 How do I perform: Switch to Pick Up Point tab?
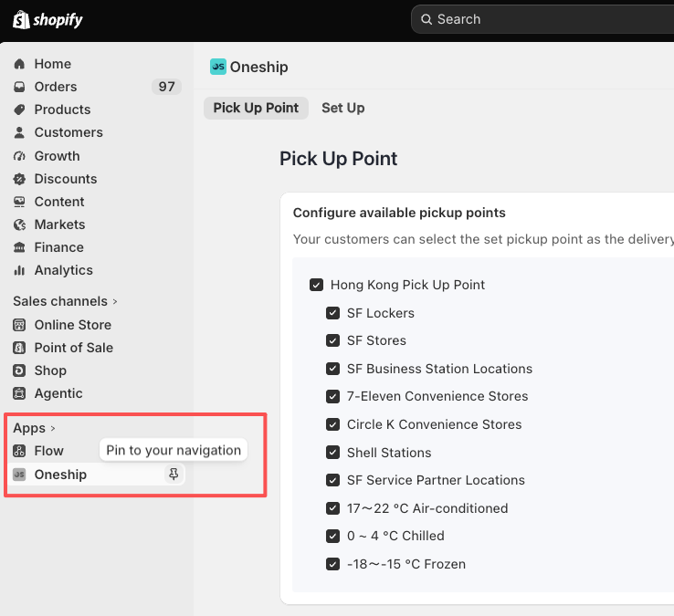pos(256,108)
